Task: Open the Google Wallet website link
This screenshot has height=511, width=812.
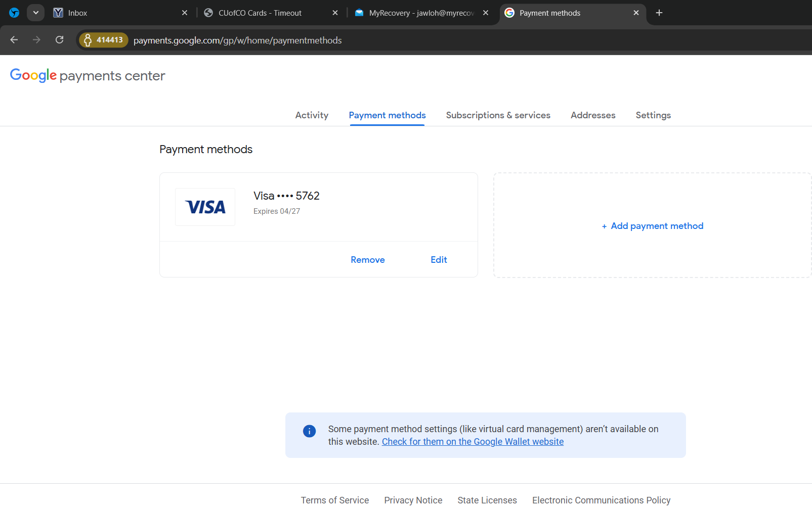Action: coord(473,442)
